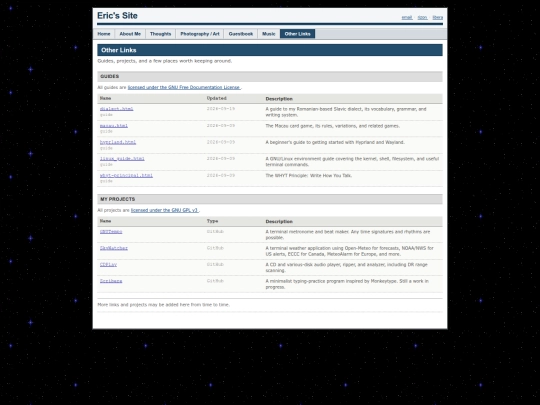
Task: Click the MY PROJECTS section header
Action: [x=270, y=199]
